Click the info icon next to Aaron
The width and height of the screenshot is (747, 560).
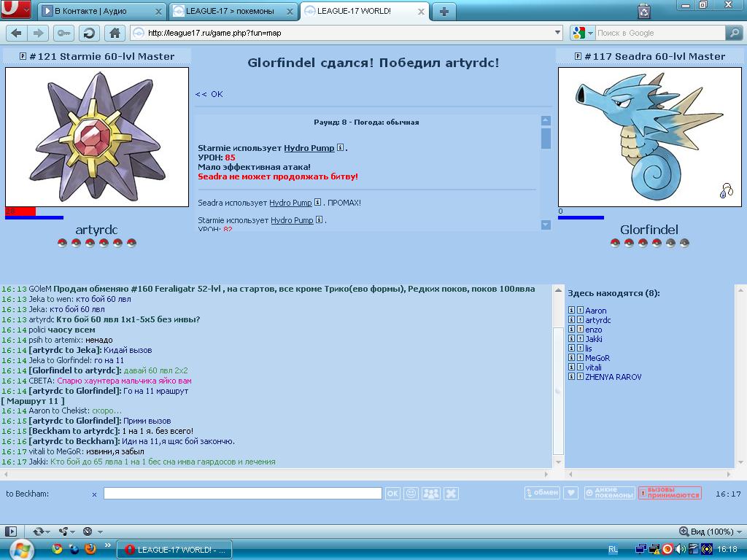(x=572, y=310)
